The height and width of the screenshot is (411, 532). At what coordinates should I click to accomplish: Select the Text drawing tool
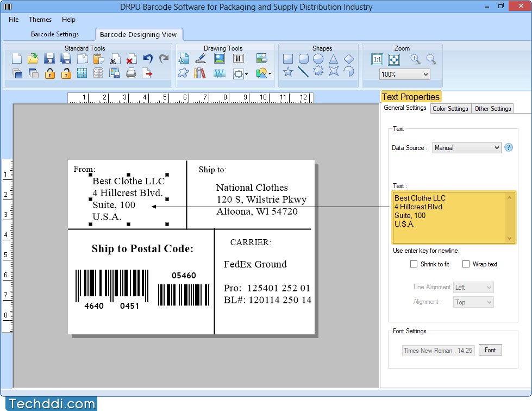(184, 58)
